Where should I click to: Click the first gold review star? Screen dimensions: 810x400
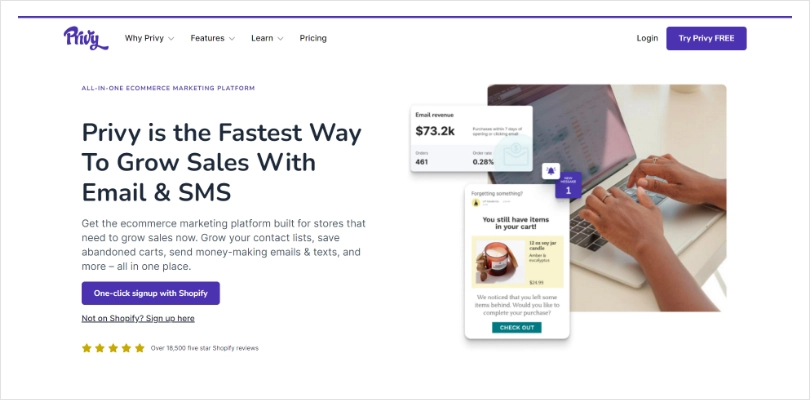tap(86, 348)
